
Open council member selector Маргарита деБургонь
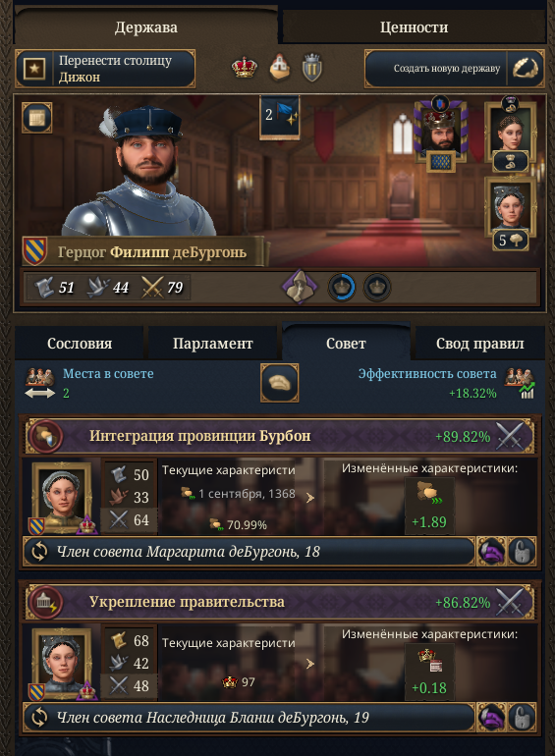(x=250, y=552)
